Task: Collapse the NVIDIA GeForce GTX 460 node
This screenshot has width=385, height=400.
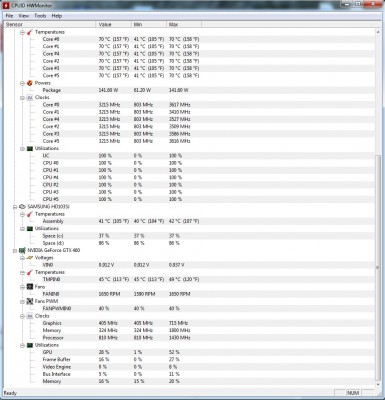Action: [x=15, y=251]
